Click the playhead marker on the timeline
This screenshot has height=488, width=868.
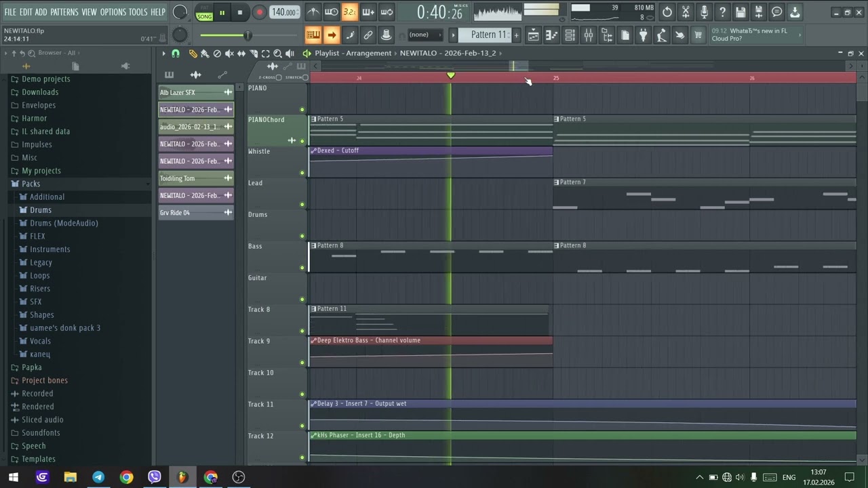(x=451, y=75)
